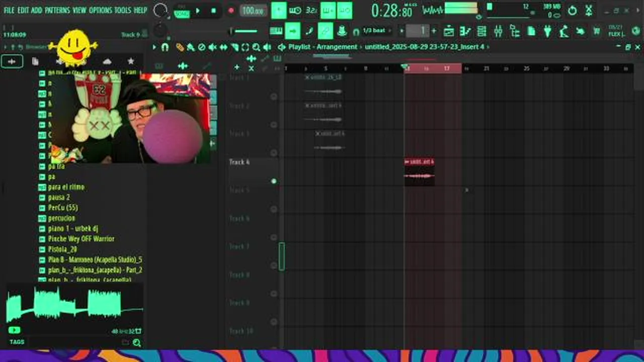The width and height of the screenshot is (644, 362).
Task: Select the playlist Delete tool
Action: tap(202, 47)
